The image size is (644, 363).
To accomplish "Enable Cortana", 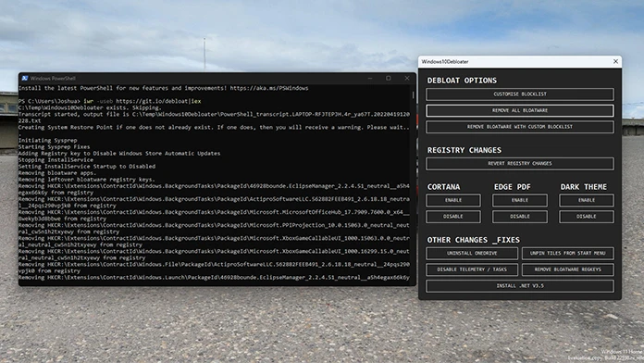I will click(x=453, y=200).
